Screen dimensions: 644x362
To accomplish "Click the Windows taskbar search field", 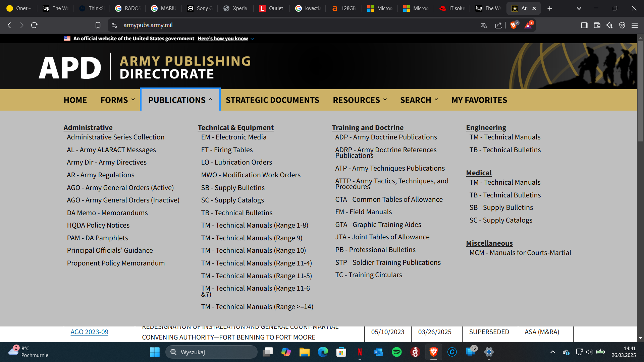I will pos(211,352).
